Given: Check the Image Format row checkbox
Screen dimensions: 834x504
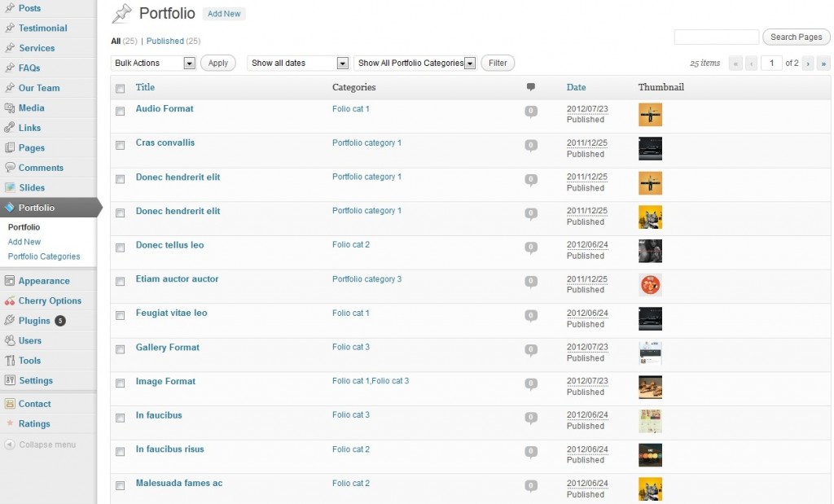Looking at the screenshot, I should 121,383.
